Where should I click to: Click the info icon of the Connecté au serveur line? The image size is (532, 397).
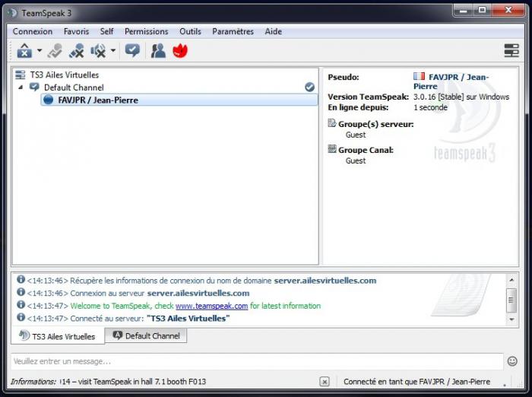click(21, 317)
